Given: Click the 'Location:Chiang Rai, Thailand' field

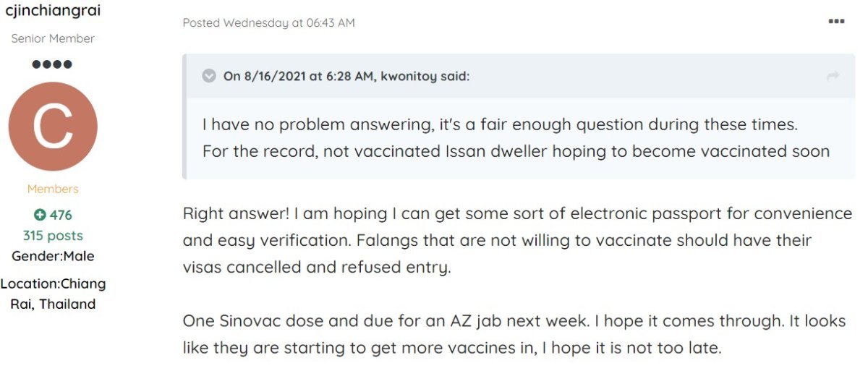Looking at the screenshot, I should 53,294.
